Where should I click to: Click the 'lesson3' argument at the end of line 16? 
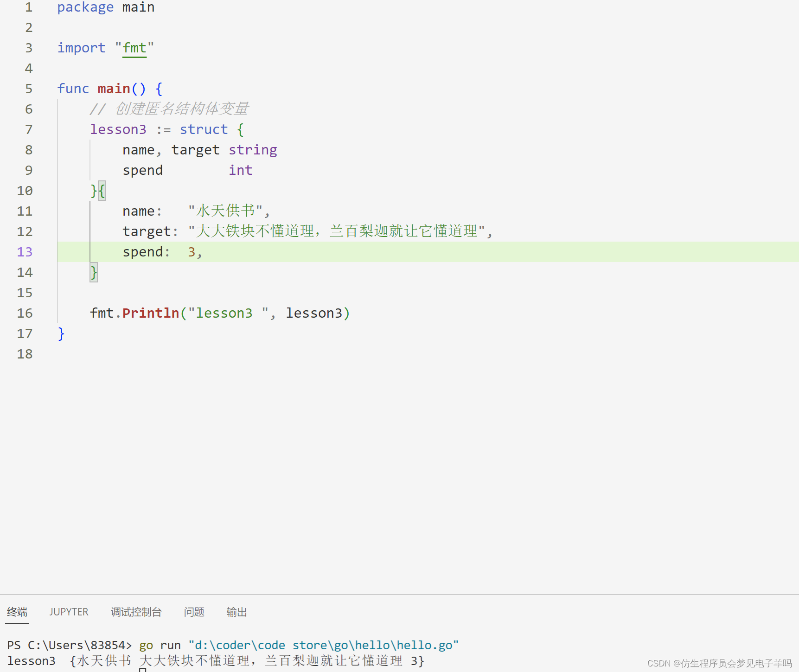click(x=314, y=313)
